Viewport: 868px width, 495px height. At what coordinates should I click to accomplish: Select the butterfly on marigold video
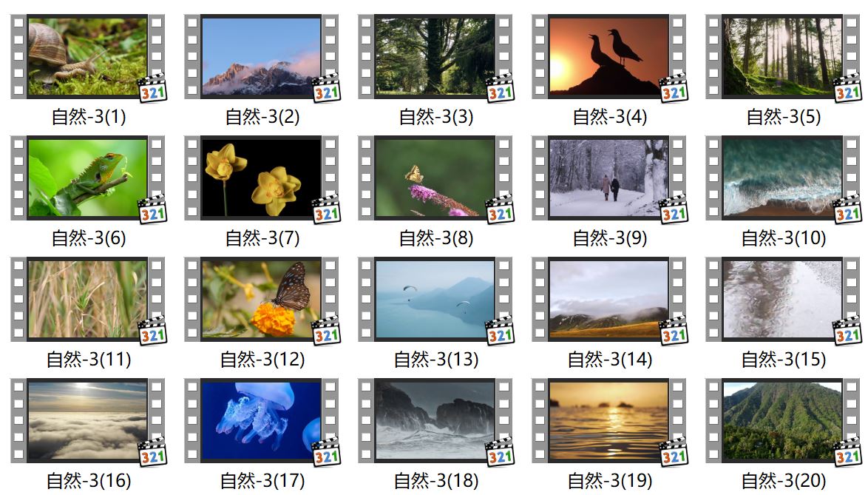pos(261,299)
